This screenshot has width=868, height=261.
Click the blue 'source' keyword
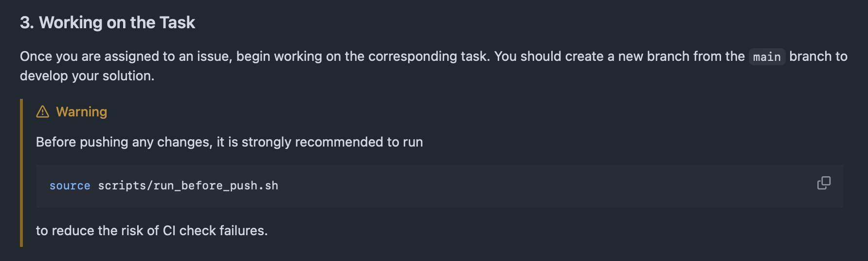pyautogui.click(x=70, y=186)
